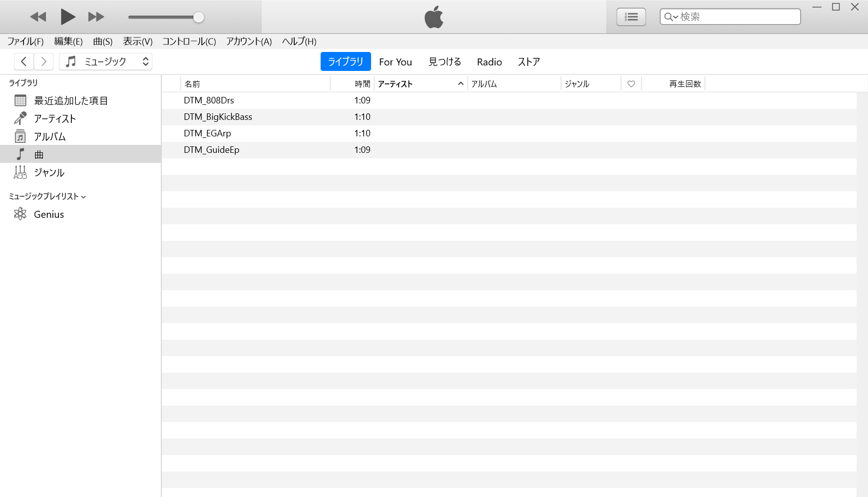Open the コントロール(C) menu
This screenshot has width=868, height=497.
(x=189, y=41)
